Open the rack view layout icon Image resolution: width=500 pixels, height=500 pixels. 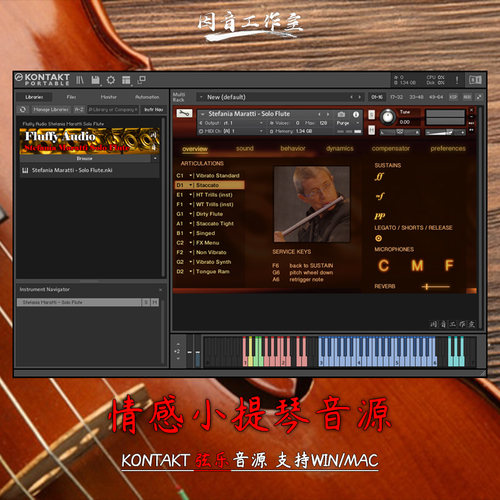[126, 80]
